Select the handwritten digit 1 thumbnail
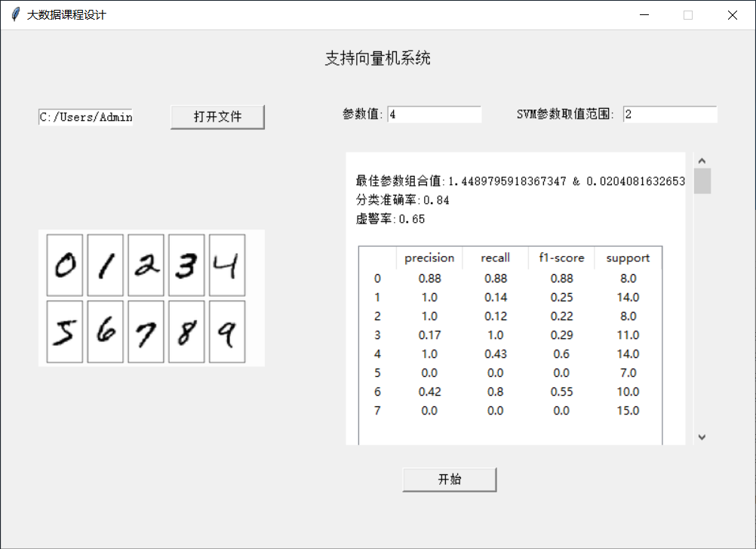The height and width of the screenshot is (549, 756). 105,266
